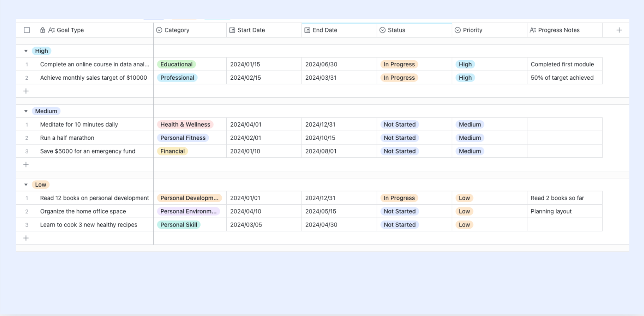This screenshot has width=644, height=316.
Task: Select '50% of target achieved' note cell
Action: [565, 78]
